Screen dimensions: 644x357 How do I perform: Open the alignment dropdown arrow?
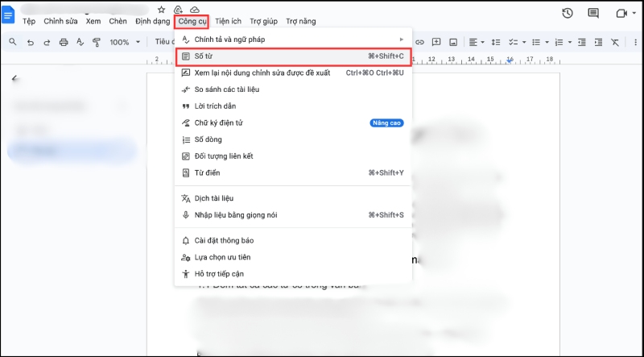pyautogui.click(x=482, y=42)
